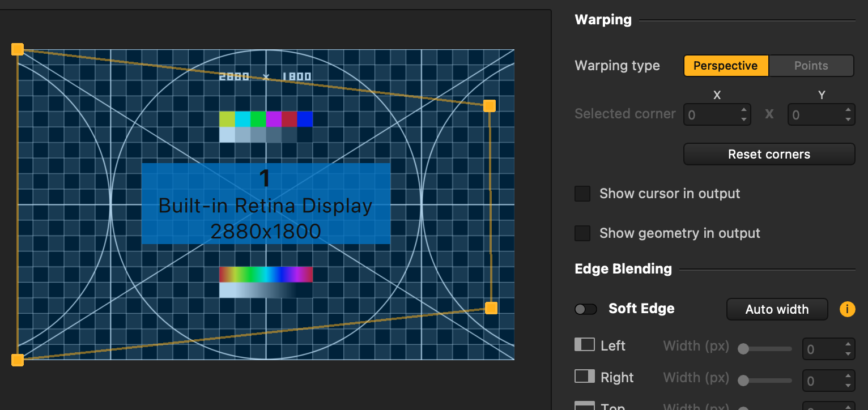Adjust the Right edge Width slider
Image resolution: width=868 pixels, height=410 pixels.
point(764,381)
